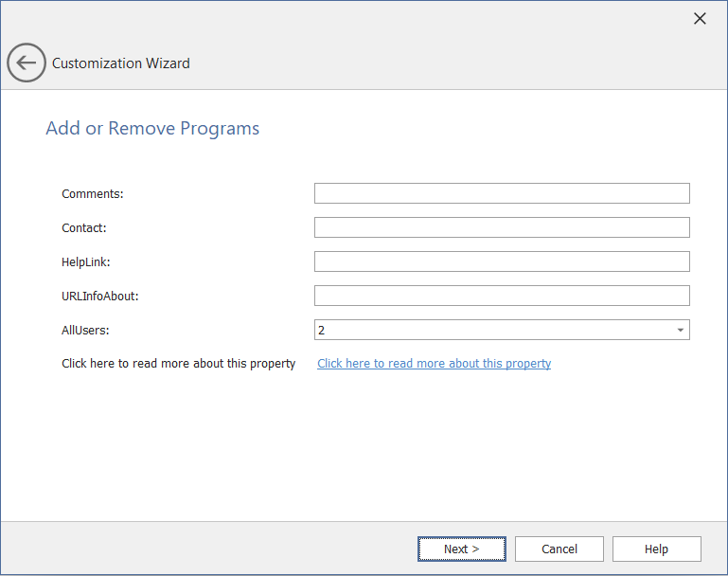728x576 pixels.
Task: Click the Add or Remove Programs heading
Action: 152,128
